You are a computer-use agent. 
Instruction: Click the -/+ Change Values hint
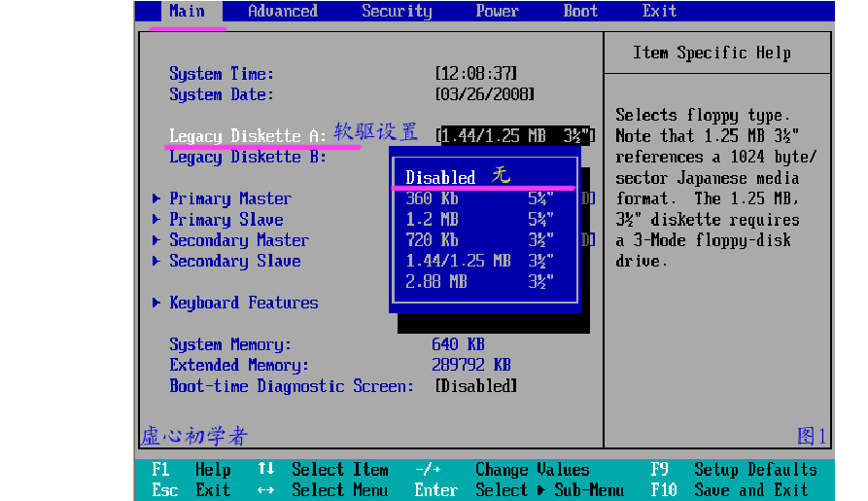(x=503, y=470)
